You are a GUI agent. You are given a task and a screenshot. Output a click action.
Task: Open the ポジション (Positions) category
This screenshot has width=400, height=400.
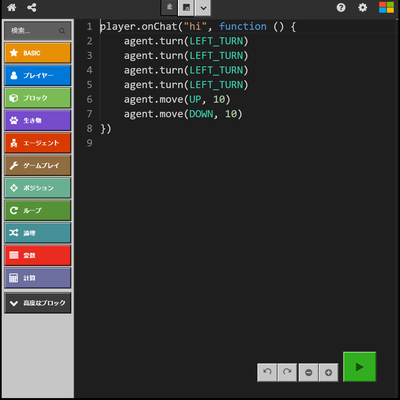(x=38, y=188)
